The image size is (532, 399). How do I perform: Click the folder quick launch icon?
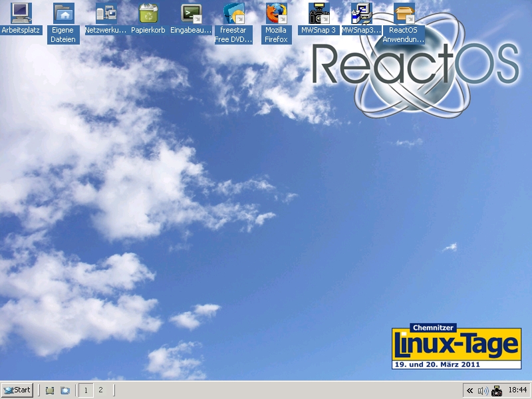[x=65, y=390]
